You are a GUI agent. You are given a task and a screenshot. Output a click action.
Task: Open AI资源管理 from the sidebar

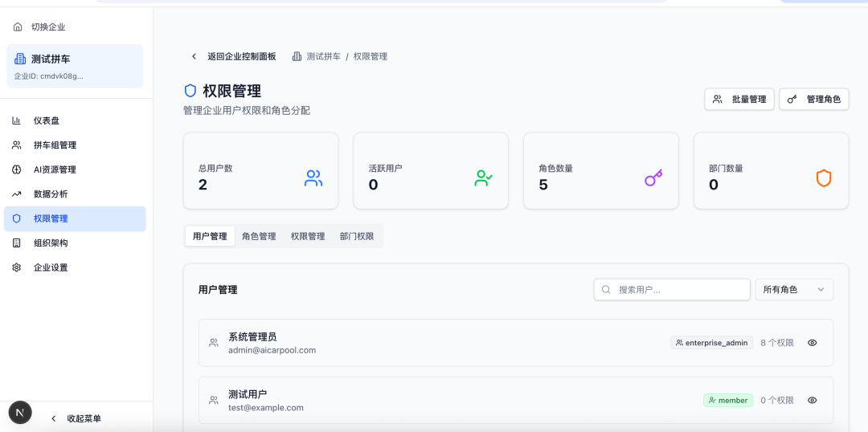pos(75,169)
